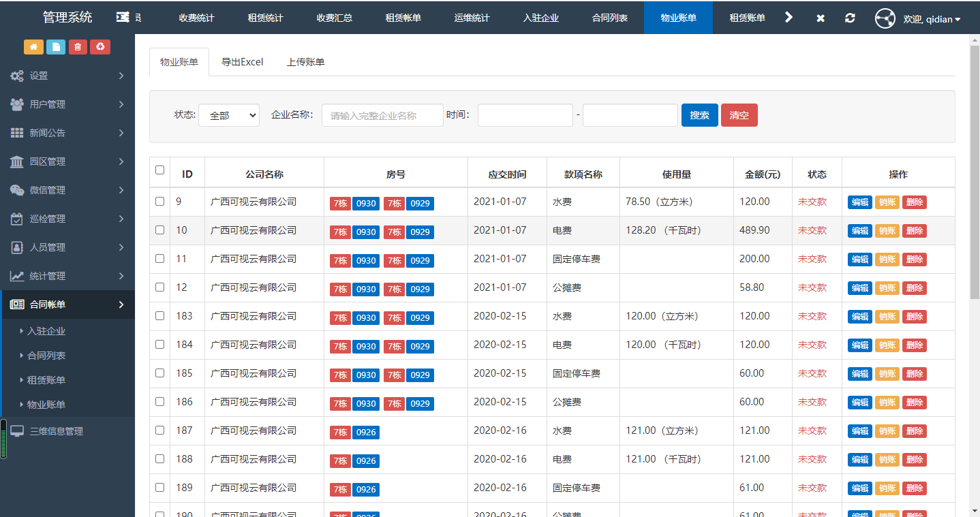
Task: Switch to the 合同列表 top tab
Action: click(610, 18)
